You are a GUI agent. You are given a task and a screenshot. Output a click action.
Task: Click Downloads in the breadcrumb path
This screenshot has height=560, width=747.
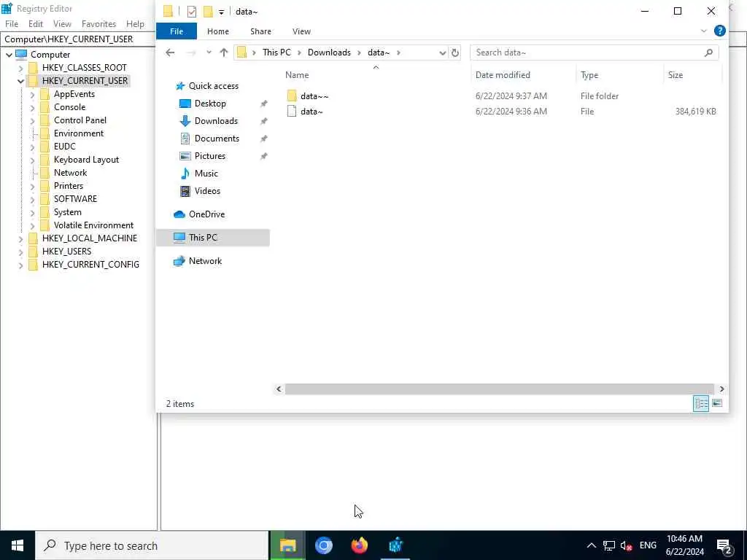[329, 52]
